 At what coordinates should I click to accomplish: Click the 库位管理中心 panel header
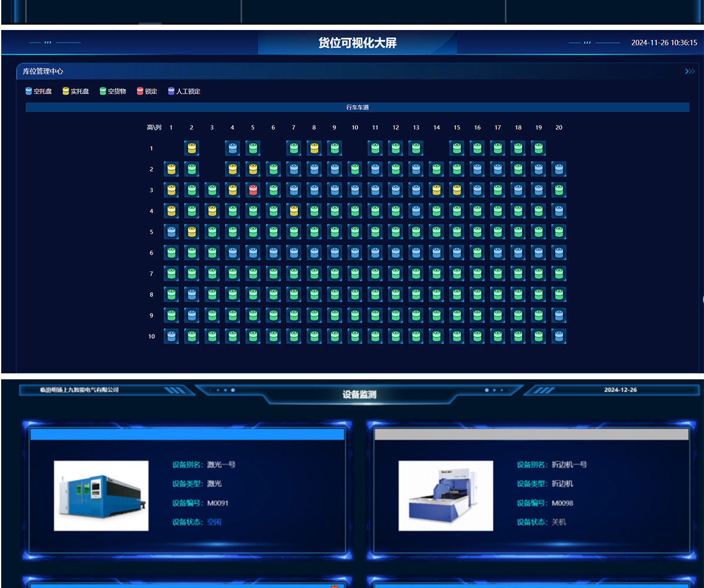click(x=43, y=71)
